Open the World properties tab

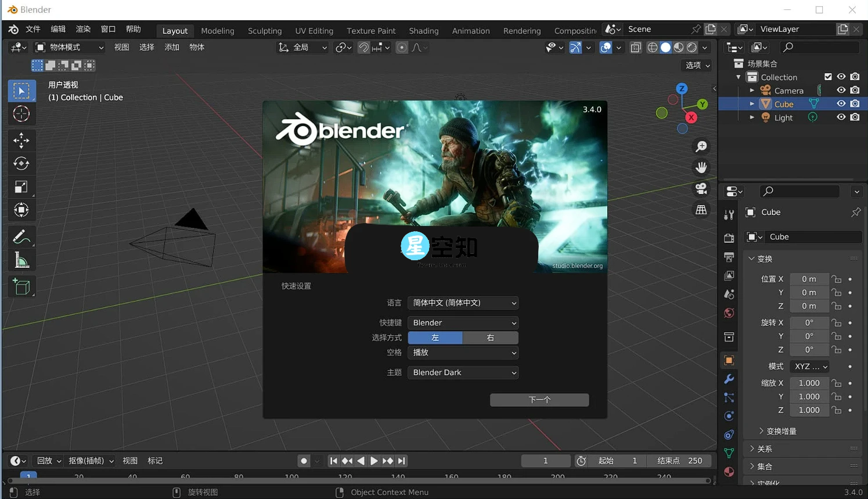[729, 313]
